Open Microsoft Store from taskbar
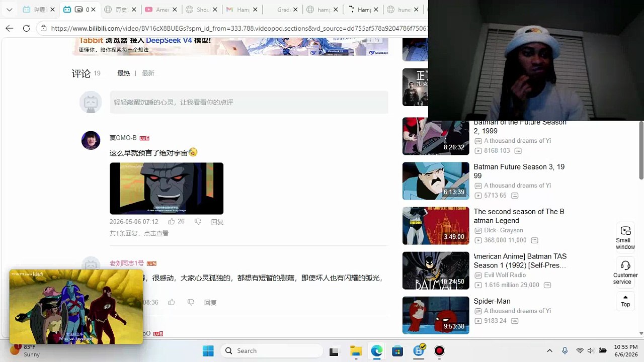Image resolution: width=644 pixels, height=362 pixels. tap(397, 351)
